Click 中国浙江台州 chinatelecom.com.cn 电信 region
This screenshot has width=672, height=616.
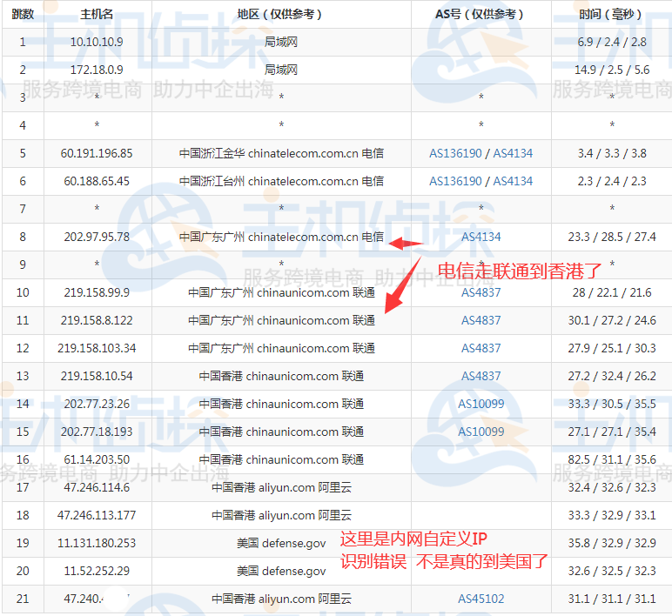[281, 181]
